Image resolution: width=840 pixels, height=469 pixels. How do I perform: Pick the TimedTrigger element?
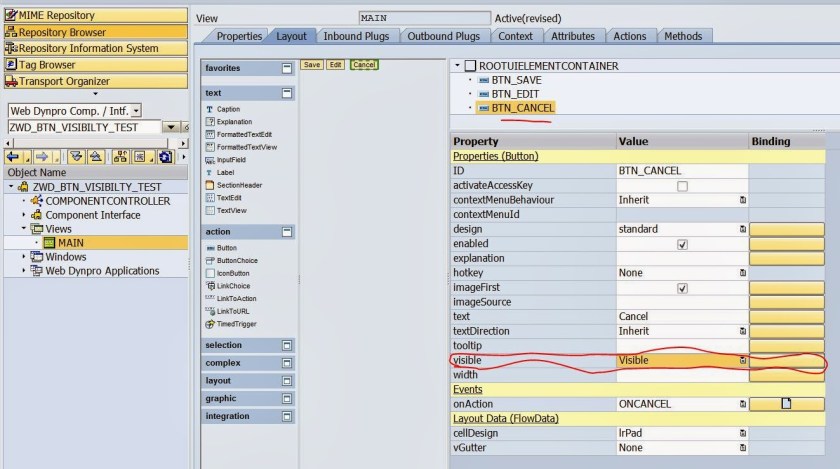click(236, 324)
